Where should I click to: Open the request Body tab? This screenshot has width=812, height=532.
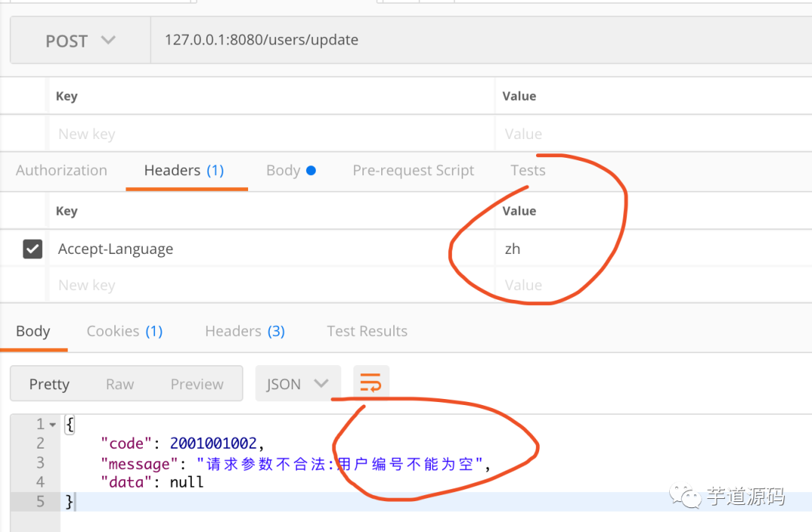[x=290, y=171]
